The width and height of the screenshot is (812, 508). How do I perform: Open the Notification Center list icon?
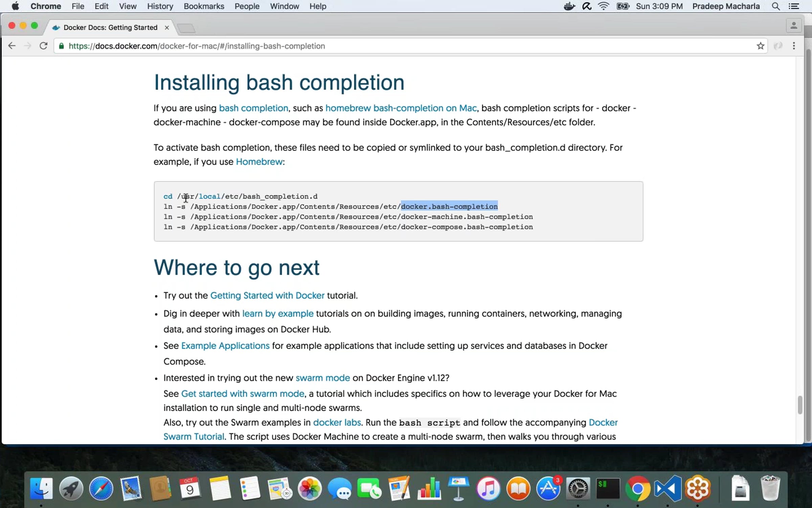794,6
